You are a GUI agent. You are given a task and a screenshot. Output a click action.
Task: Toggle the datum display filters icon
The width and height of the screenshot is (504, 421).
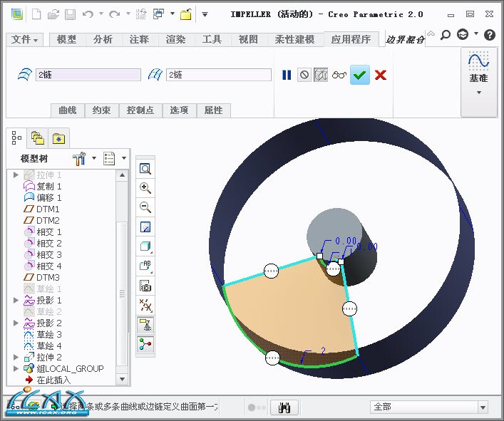(x=145, y=306)
